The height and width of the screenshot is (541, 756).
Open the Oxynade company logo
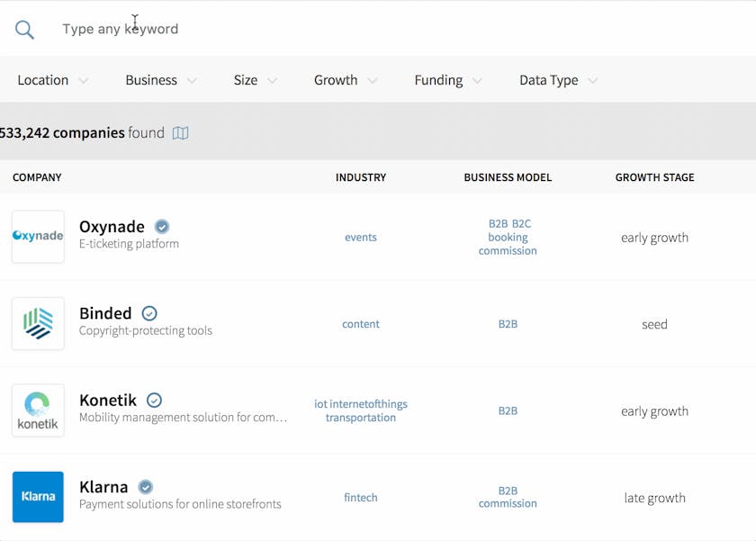(x=38, y=237)
